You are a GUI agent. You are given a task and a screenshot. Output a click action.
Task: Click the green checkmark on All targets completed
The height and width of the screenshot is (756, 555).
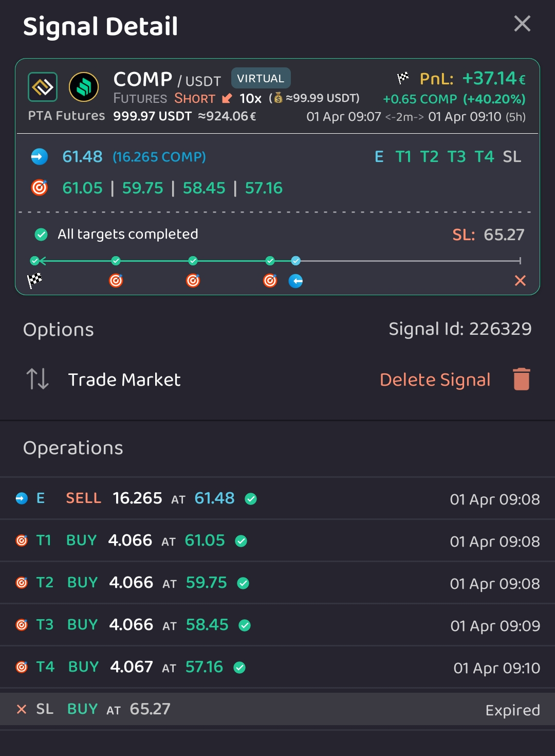click(x=40, y=234)
